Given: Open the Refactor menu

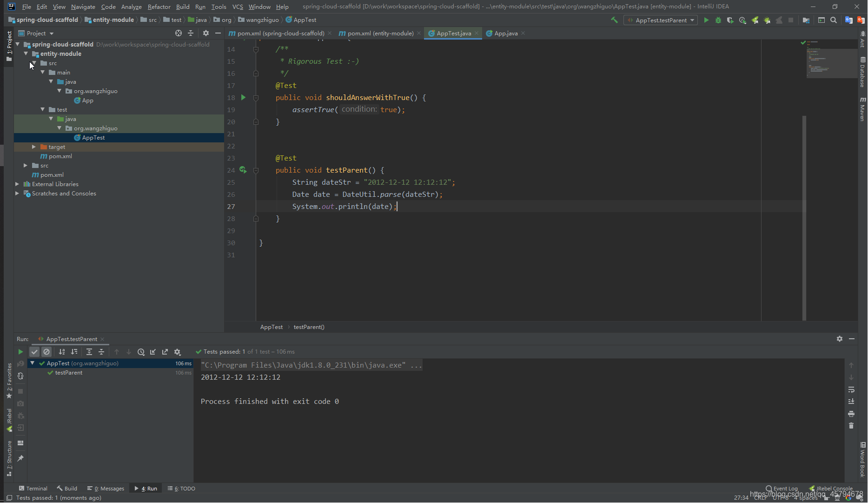Looking at the screenshot, I should pos(159,7).
